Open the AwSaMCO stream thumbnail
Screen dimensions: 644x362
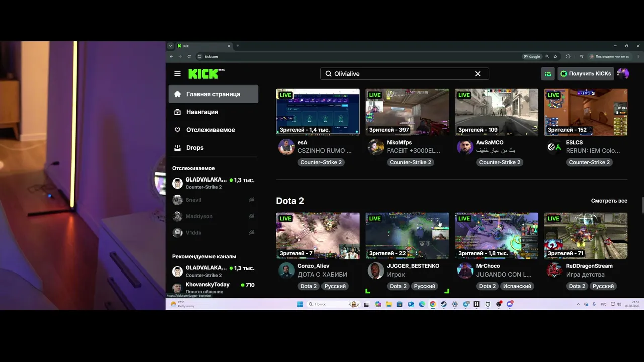click(497, 112)
